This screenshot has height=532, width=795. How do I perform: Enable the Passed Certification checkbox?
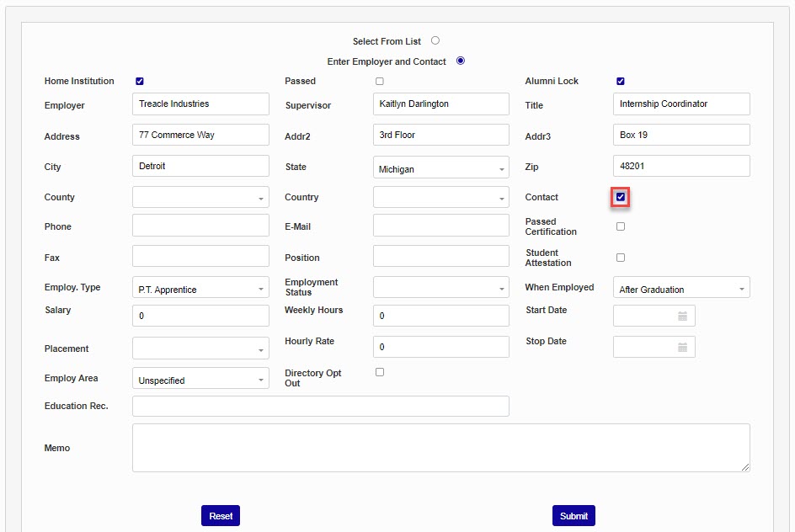tap(621, 226)
